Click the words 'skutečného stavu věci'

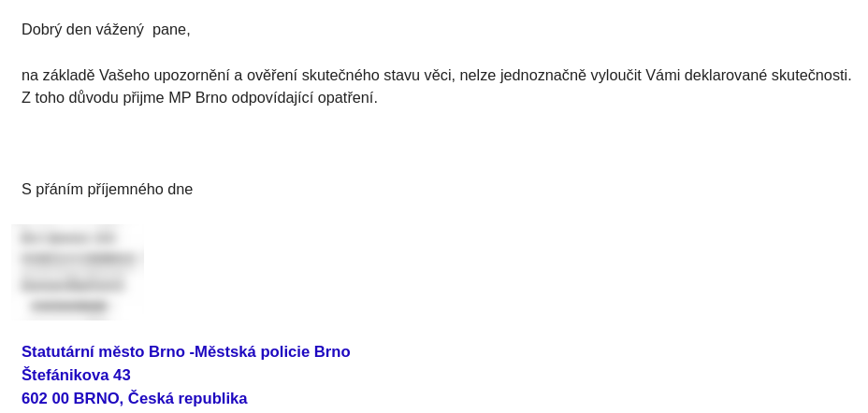(x=378, y=75)
